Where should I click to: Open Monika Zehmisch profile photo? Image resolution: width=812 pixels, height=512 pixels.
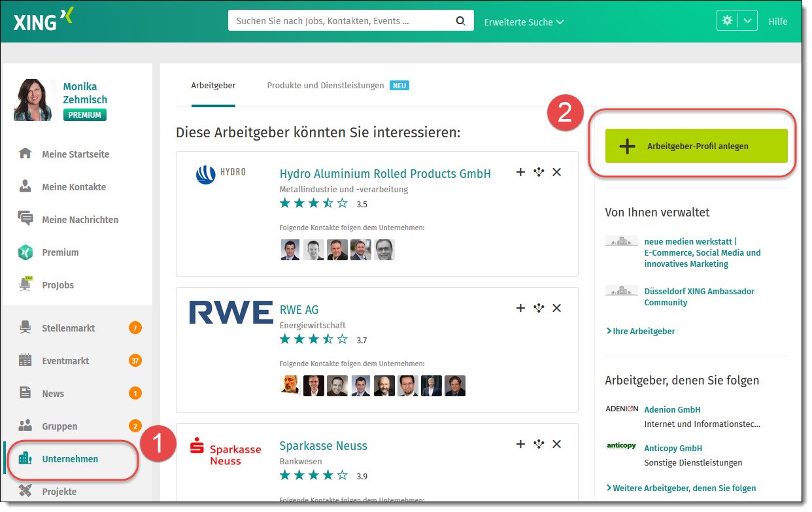[33, 100]
